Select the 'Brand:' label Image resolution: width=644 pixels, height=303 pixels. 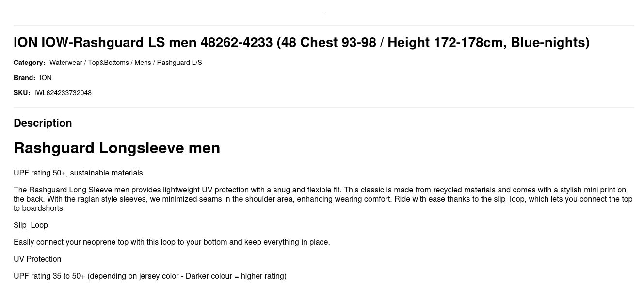click(x=24, y=78)
